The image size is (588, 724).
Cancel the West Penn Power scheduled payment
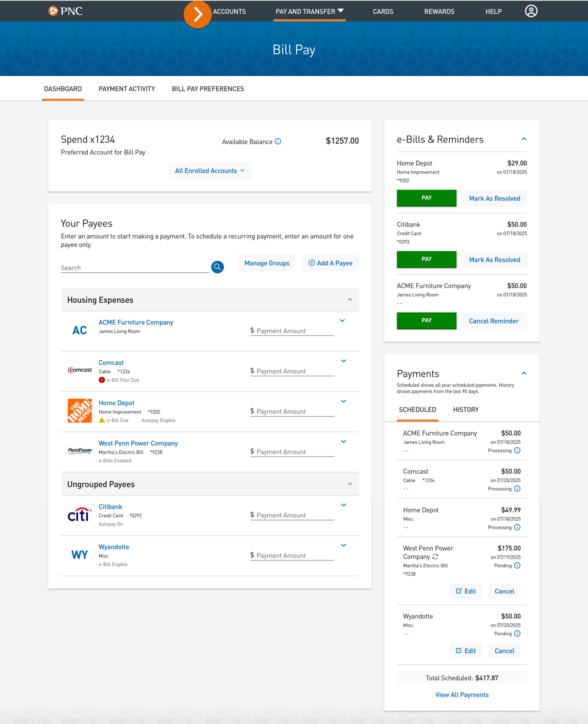click(x=504, y=591)
